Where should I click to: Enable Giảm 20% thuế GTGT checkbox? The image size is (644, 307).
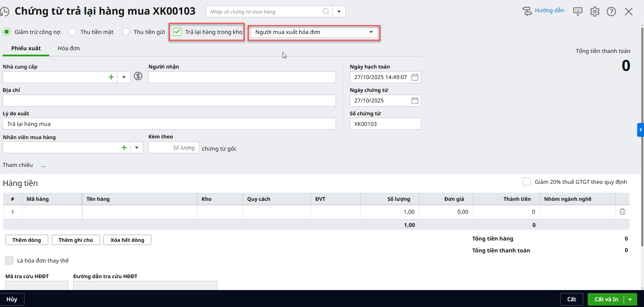[x=527, y=182]
